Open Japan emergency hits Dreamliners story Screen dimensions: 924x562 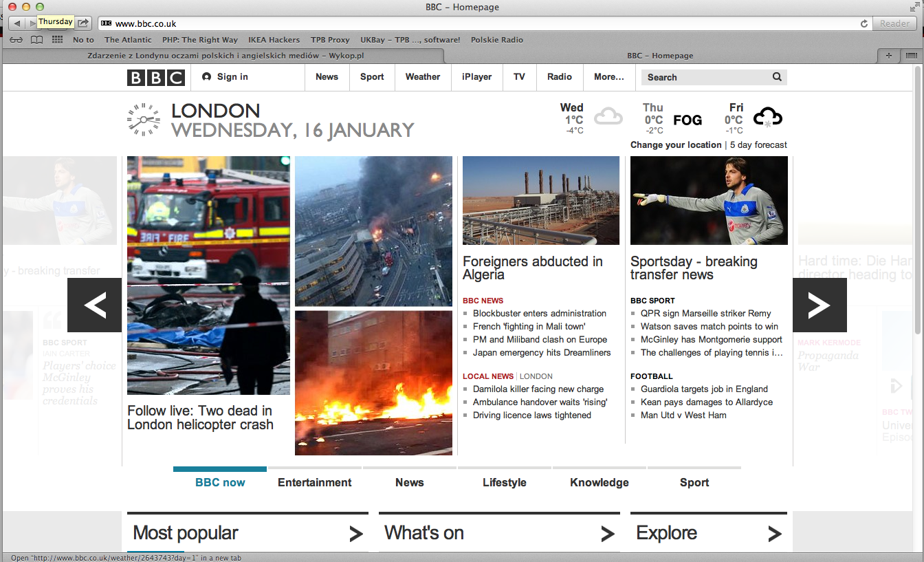542,353
